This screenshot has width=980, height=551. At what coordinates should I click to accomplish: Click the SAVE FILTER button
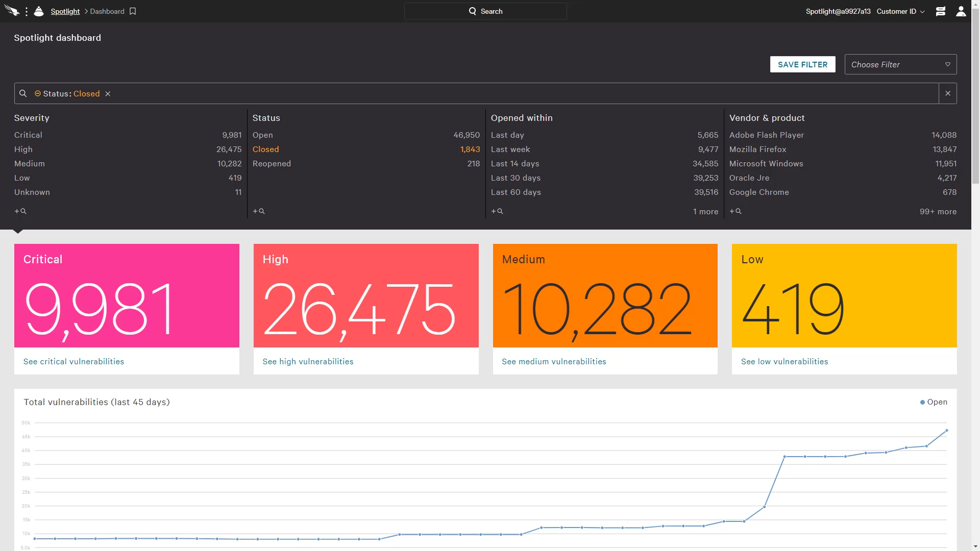coord(802,64)
